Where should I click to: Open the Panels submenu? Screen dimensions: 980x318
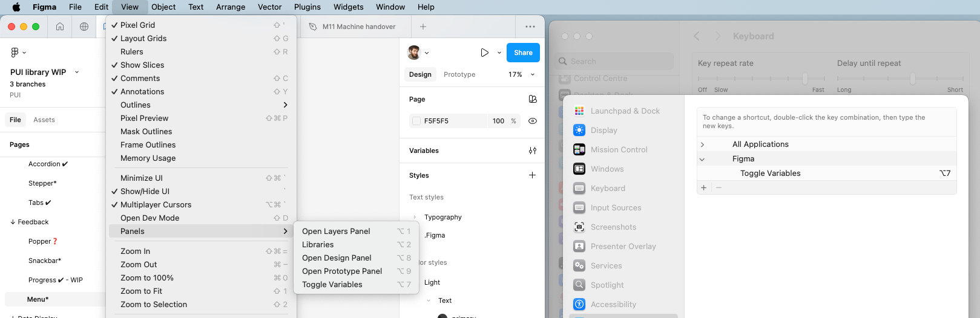pos(200,231)
